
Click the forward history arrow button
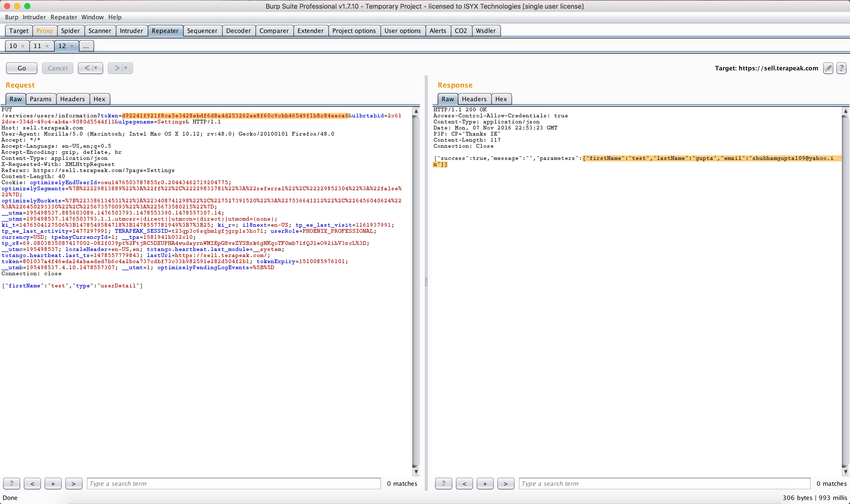coord(117,68)
